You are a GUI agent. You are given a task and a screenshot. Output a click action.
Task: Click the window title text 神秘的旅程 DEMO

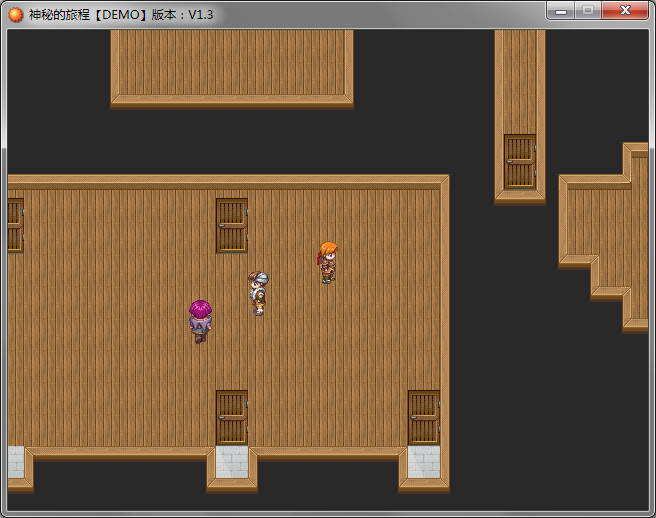click(120, 14)
